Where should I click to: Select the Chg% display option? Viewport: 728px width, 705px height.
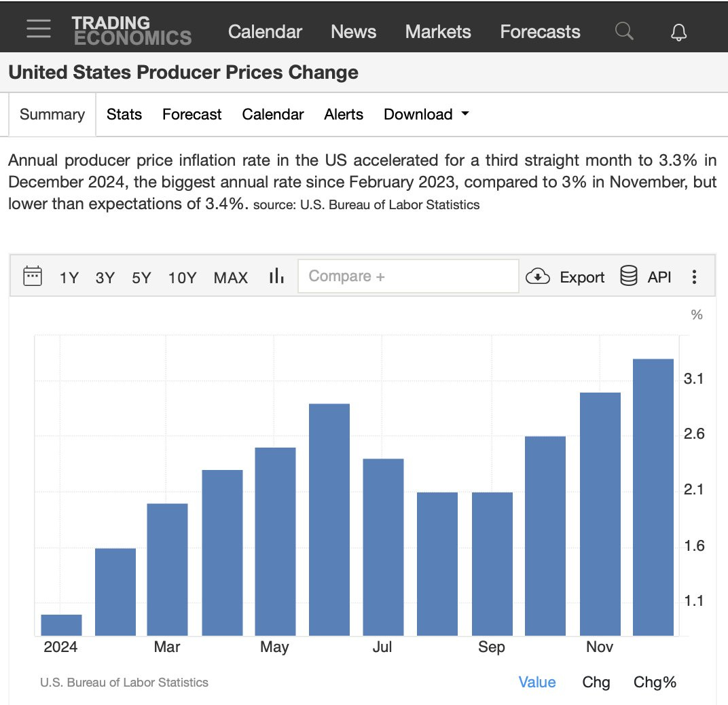[655, 682]
